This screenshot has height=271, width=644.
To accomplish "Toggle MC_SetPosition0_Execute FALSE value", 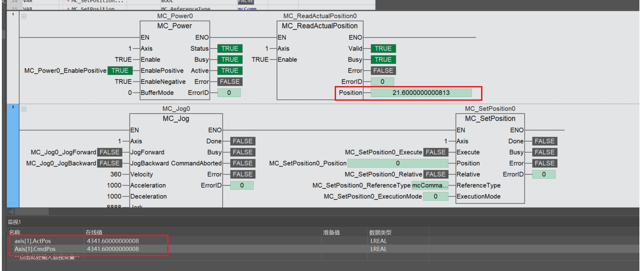I will pos(435,152).
